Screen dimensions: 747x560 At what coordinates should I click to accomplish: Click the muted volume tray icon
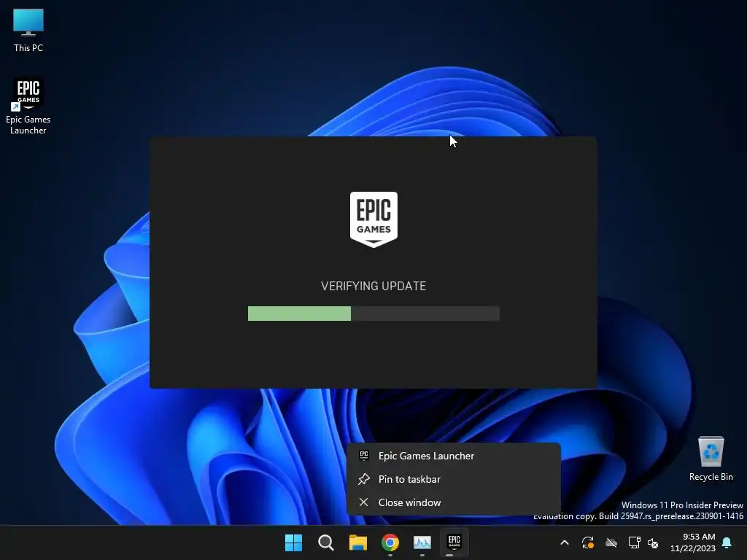tap(653, 542)
